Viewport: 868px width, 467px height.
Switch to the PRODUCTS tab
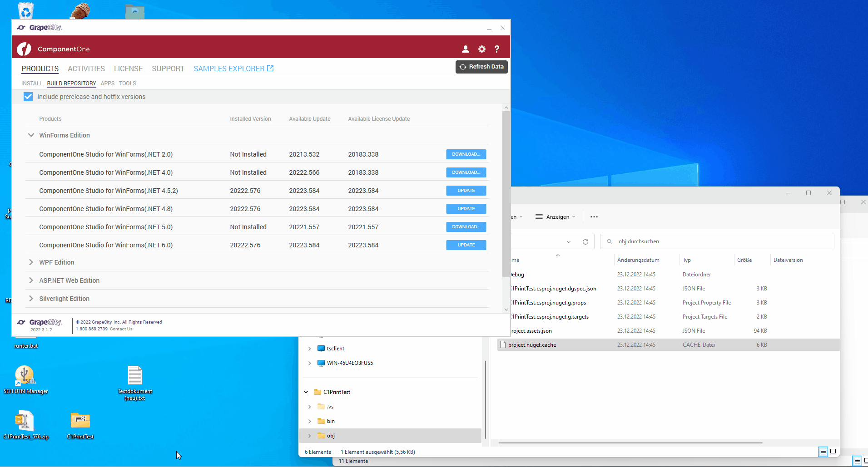point(40,69)
